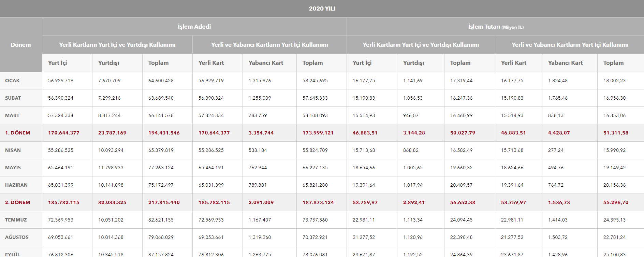Click total 51.311,58 in 1. DÖNEM row

pyautogui.click(x=616, y=133)
